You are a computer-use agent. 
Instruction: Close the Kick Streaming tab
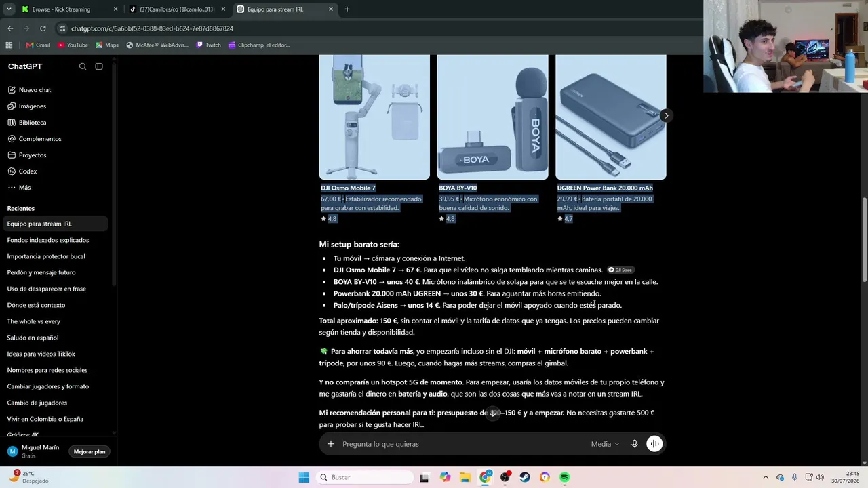click(115, 9)
